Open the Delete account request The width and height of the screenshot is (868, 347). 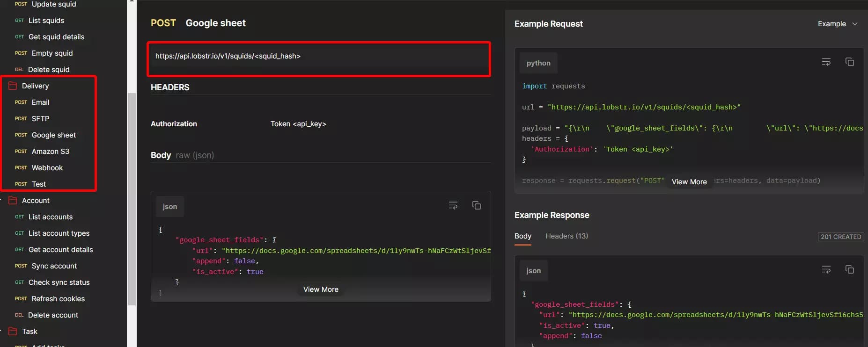[53, 315]
